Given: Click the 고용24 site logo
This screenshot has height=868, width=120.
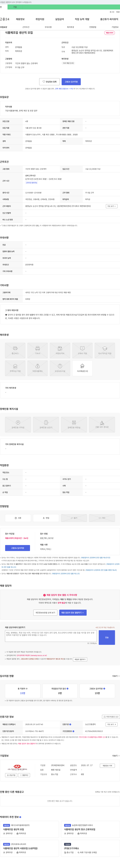Looking at the screenshot, I should tap(5, 19).
